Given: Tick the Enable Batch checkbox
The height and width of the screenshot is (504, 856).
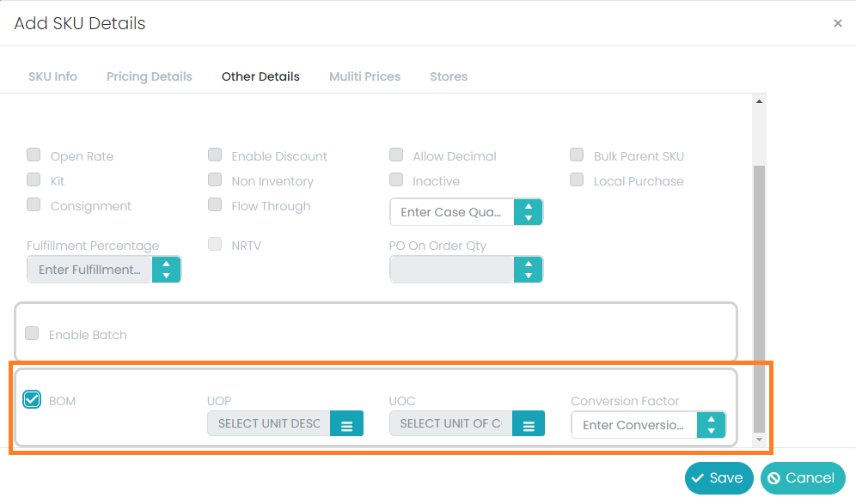Looking at the screenshot, I should point(32,333).
